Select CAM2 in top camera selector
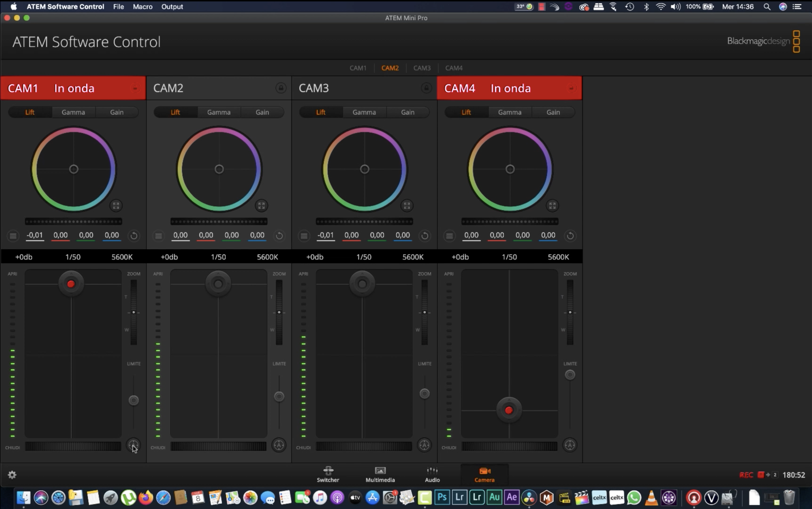This screenshot has width=812, height=509. tap(390, 68)
